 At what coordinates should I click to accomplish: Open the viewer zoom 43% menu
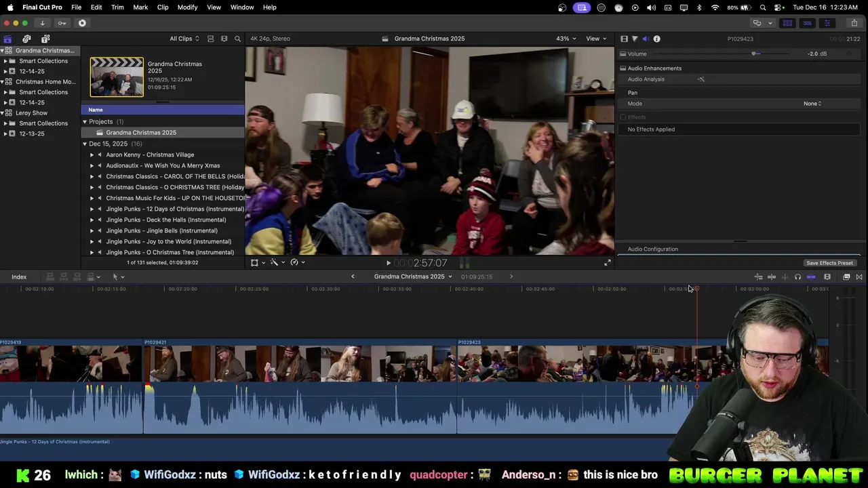[x=566, y=39]
